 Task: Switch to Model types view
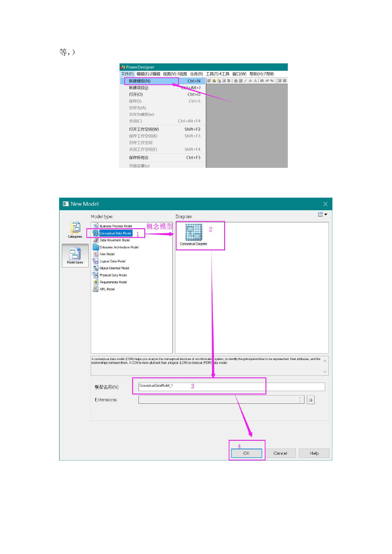(75, 256)
